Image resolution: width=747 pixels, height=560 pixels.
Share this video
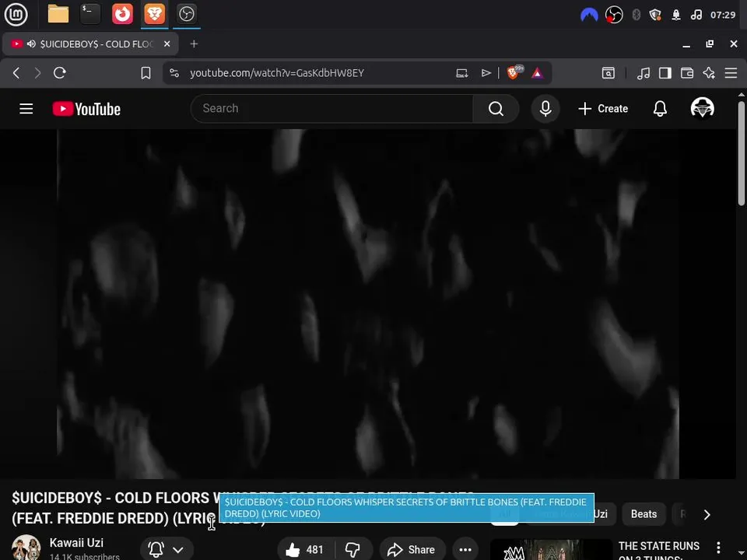(x=412, y=550)
